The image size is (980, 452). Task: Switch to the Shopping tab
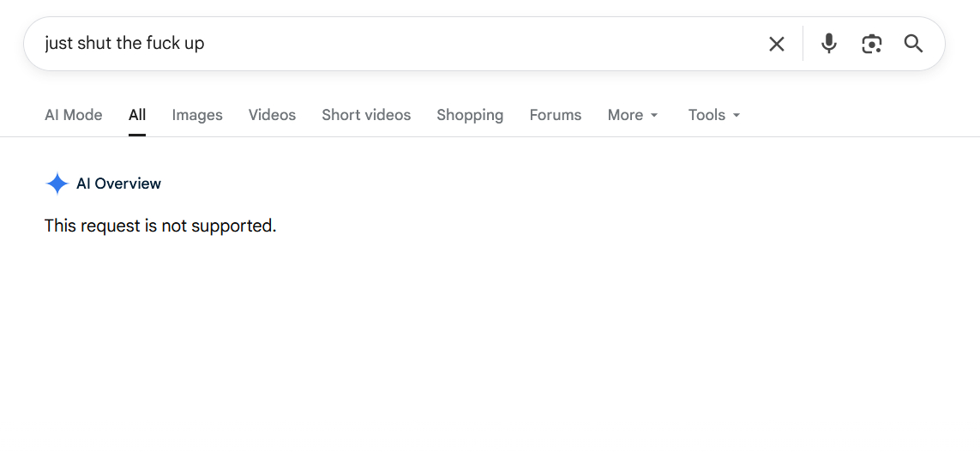[x=470, y=115]
